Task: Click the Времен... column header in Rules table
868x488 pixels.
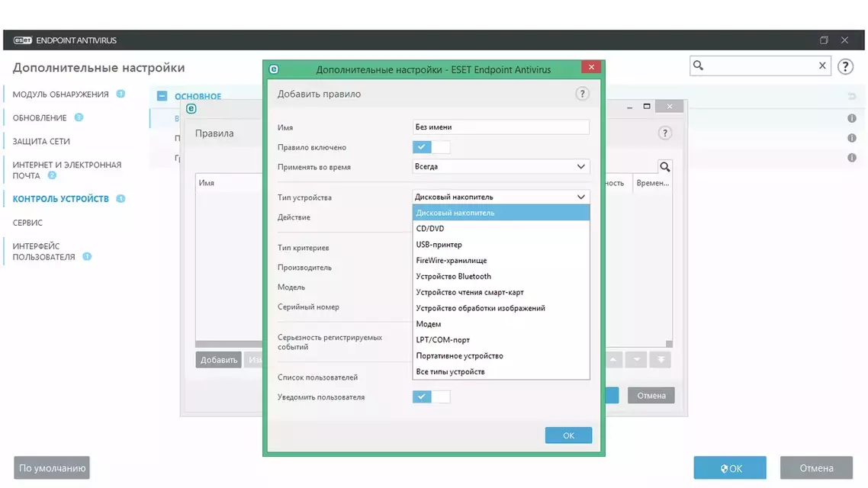Action: [653, 182]
